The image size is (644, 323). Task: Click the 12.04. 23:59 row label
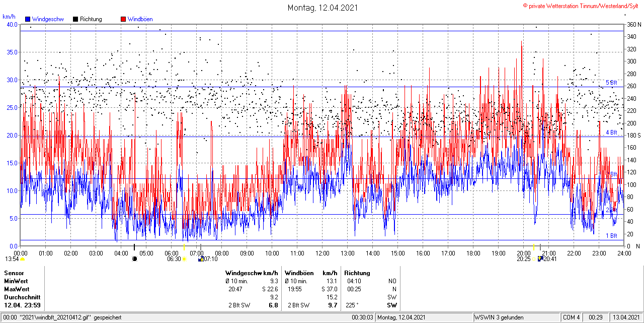23,305
